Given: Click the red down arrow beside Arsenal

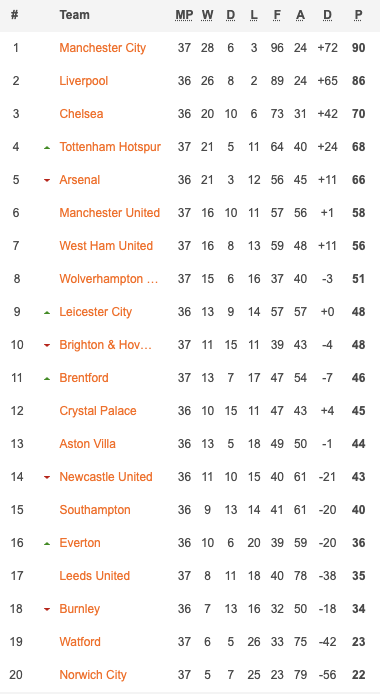Looking at the screenshot, I should coord(47,181).
